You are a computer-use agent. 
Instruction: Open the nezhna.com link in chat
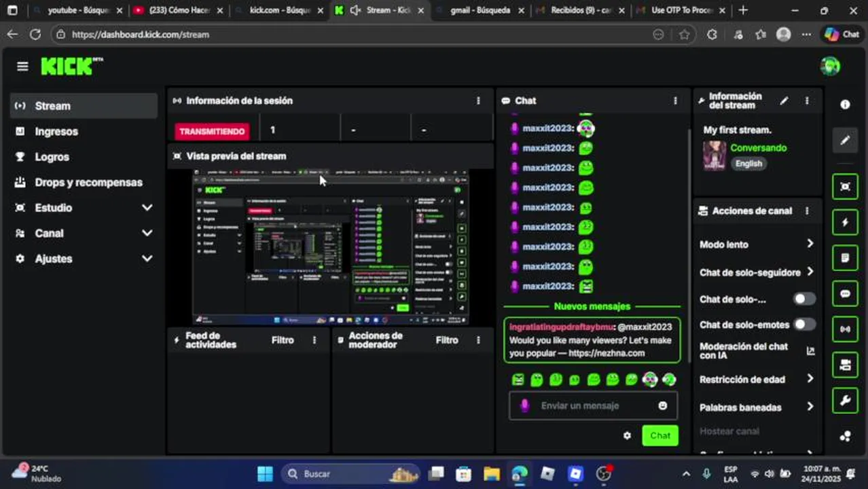click(607, 353)
